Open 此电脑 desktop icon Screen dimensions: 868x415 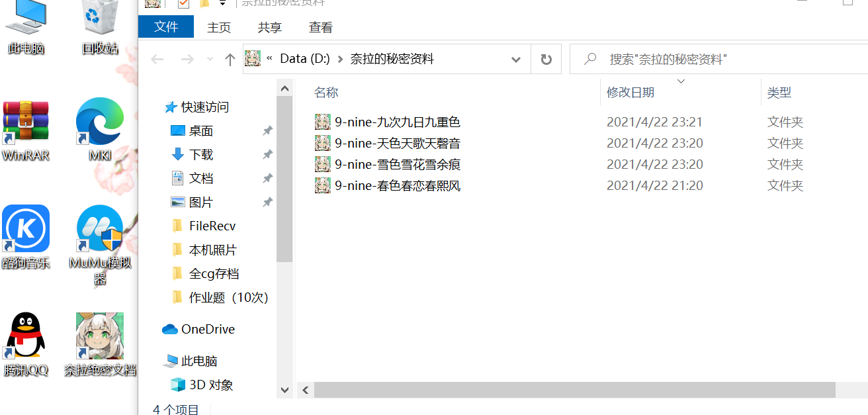[x=26, y=26]
